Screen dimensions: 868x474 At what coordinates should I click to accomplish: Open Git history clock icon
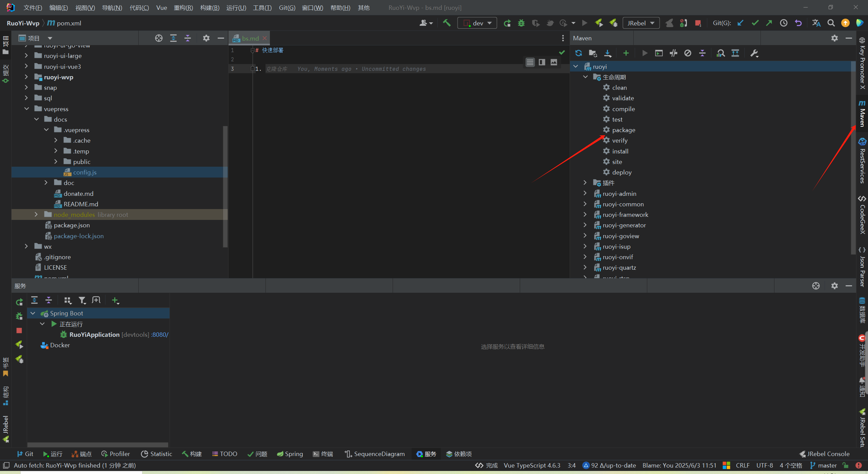tap(784, 23)
